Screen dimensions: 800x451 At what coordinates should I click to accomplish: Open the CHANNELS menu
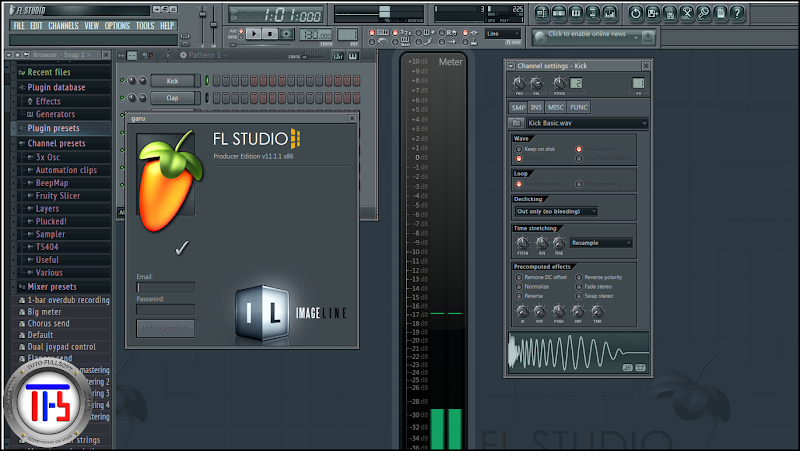tap(63, 26)
